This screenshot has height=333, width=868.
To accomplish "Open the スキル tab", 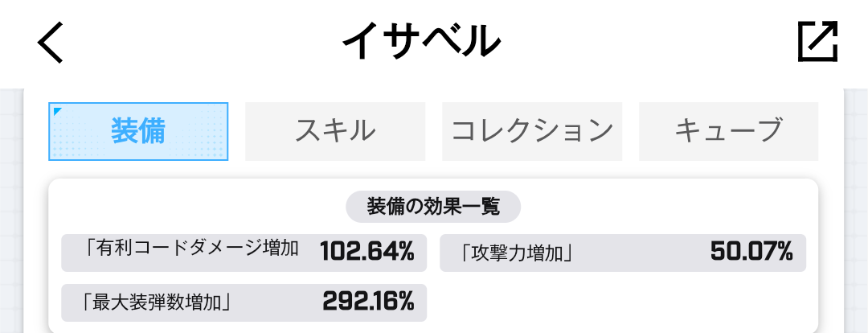I will point(334,131).
